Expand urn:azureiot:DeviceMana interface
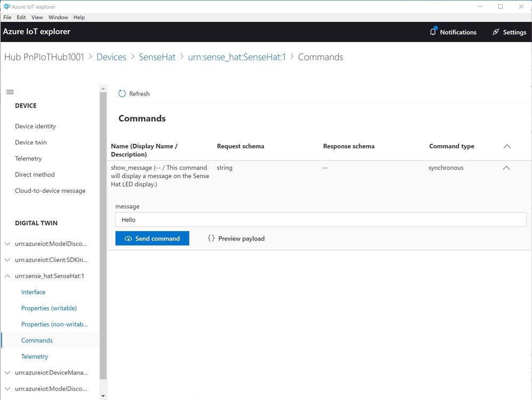Screen dimensions: 532x400 point(7,372)
